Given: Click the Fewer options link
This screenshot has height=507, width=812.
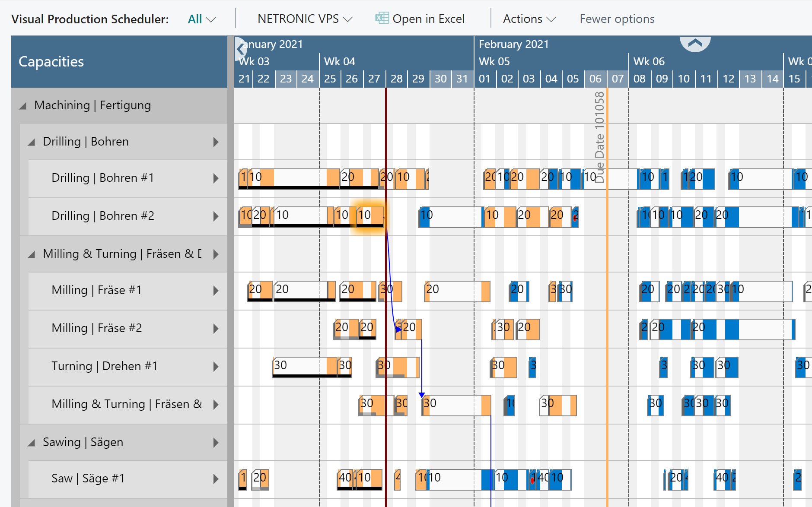Looking at the screenshot, I should tap(617, 18).
